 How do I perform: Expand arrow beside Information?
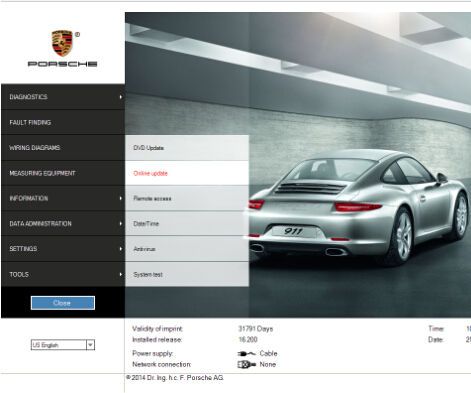pos(121,198)
